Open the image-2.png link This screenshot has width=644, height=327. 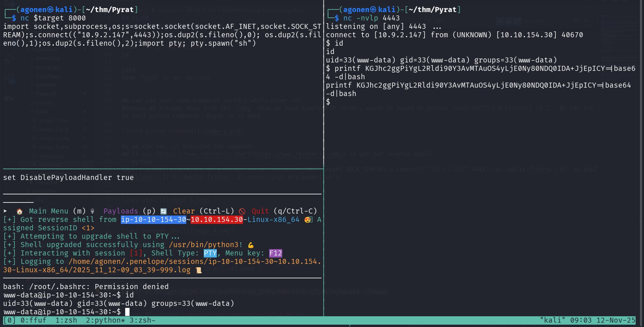point(222,131)
